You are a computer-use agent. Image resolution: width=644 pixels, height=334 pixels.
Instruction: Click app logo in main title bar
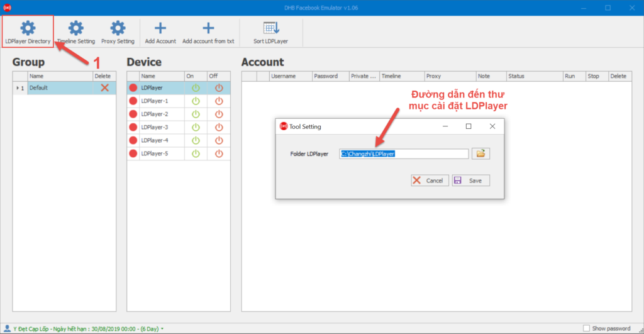tap(8, 8)
